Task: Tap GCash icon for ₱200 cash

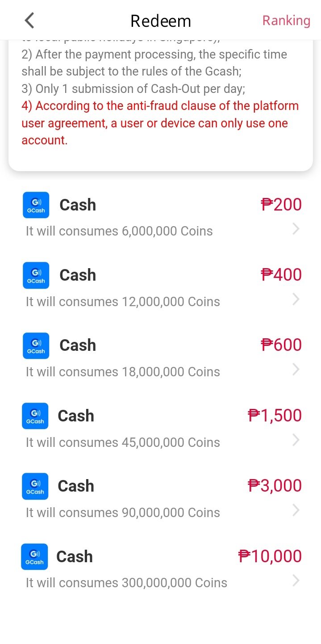Action: point(36,205)
